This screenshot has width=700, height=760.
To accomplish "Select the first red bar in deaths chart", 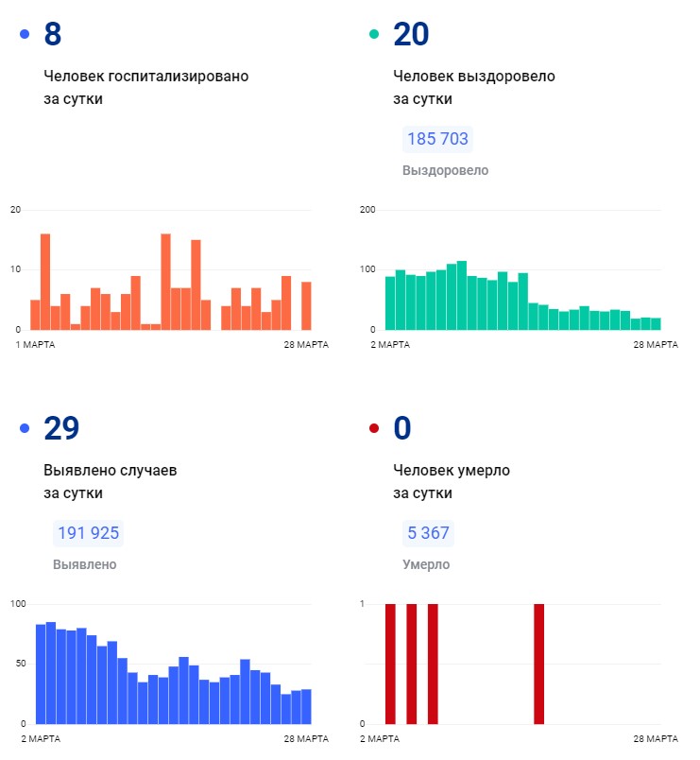I will [390, 664].
